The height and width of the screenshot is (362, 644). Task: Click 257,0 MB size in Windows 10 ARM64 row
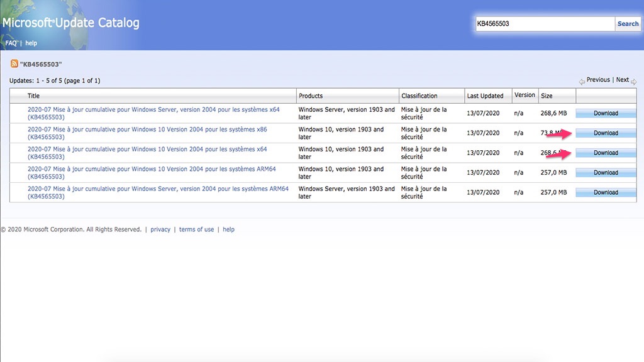(553, 172)
